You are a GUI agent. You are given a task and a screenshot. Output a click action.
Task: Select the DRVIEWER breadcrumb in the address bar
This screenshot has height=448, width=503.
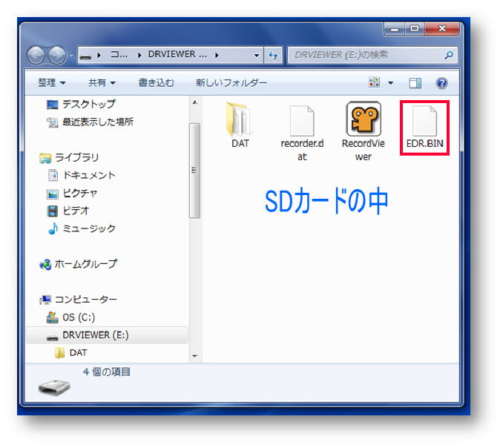tap(177, 55)
